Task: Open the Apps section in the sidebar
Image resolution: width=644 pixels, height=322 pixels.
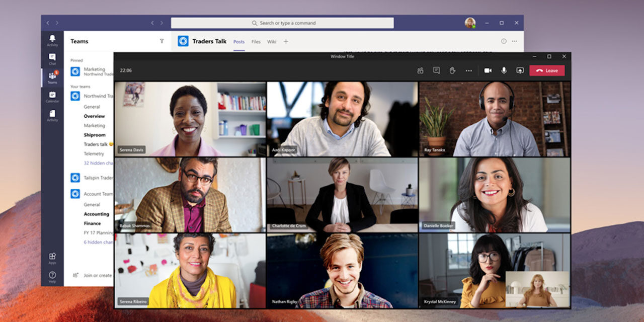Action: point(52,257)
